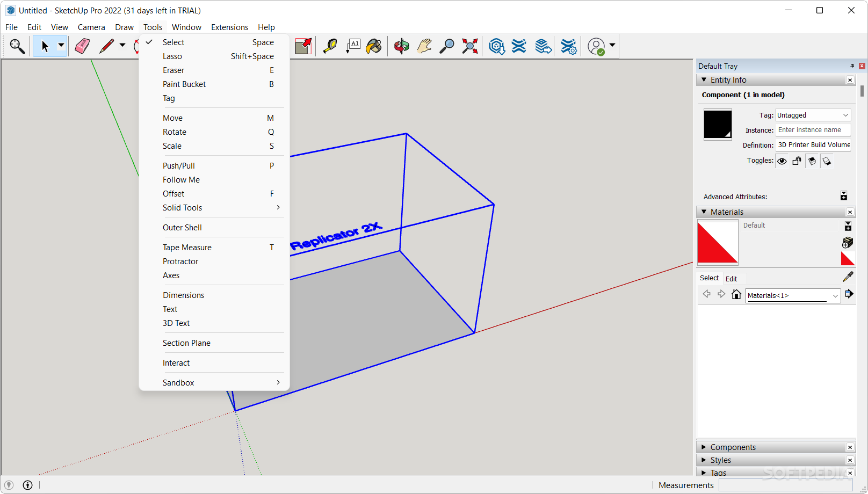Pick the pink Eraser tool icon
Viewport: 868px width, 494px height.
pyautogui.click(x=82, y=46)
